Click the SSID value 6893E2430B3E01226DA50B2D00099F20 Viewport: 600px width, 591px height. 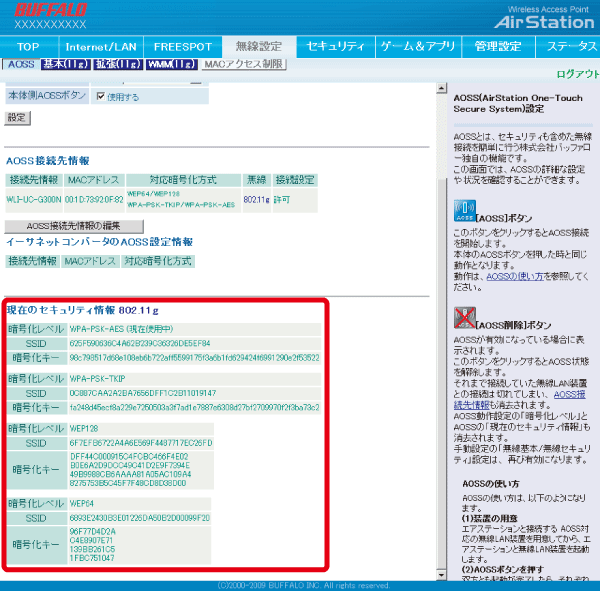click(140, 518)
